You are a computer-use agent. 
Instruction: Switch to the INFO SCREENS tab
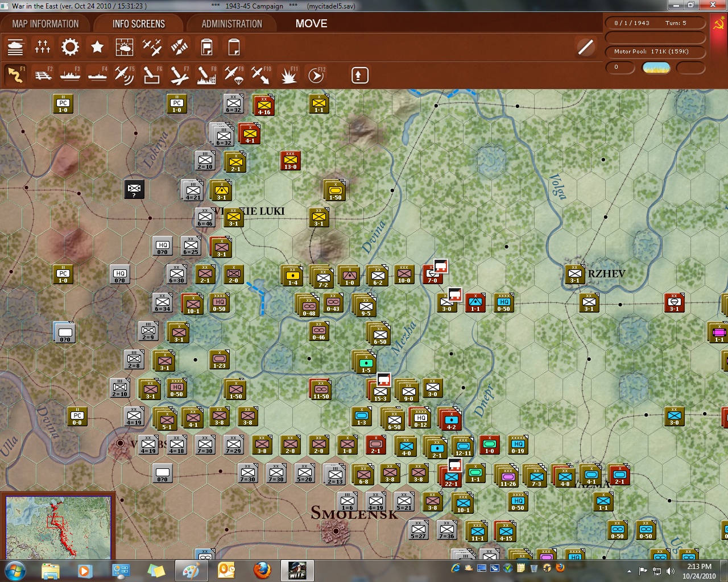139,24
